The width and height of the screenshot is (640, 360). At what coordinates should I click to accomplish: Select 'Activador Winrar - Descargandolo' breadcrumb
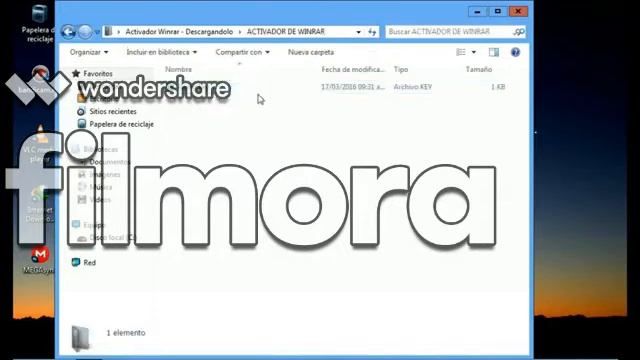coord(179,31)
